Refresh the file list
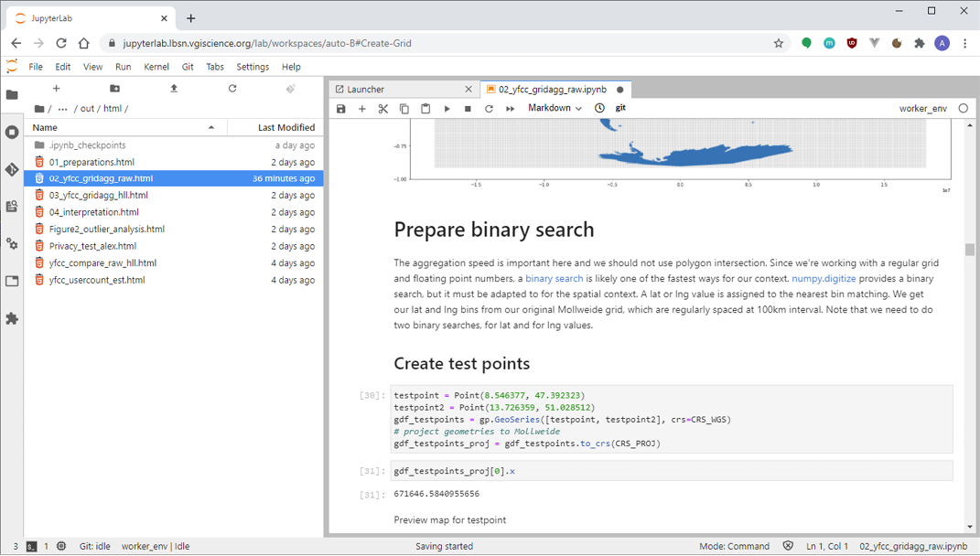 coord(232,89)
